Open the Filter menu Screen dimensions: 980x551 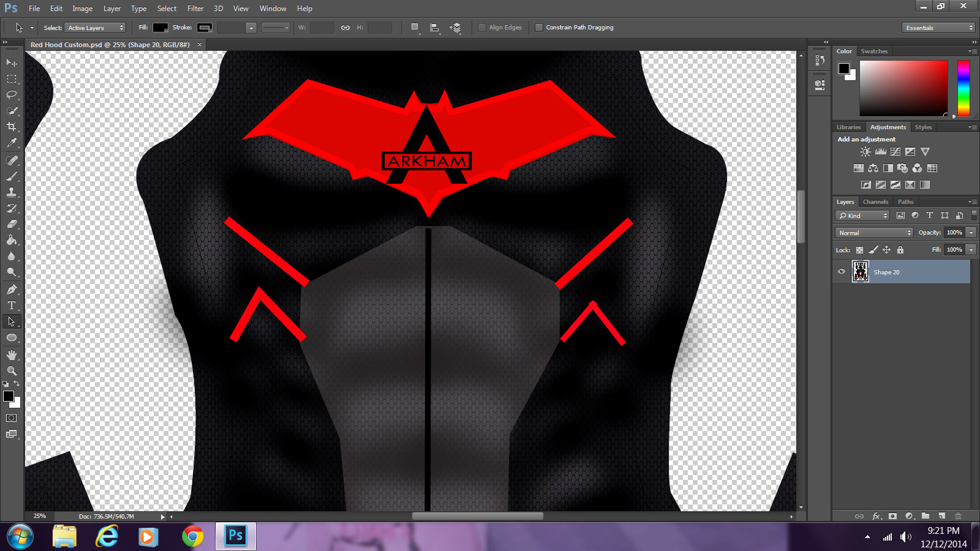point(195,9)
